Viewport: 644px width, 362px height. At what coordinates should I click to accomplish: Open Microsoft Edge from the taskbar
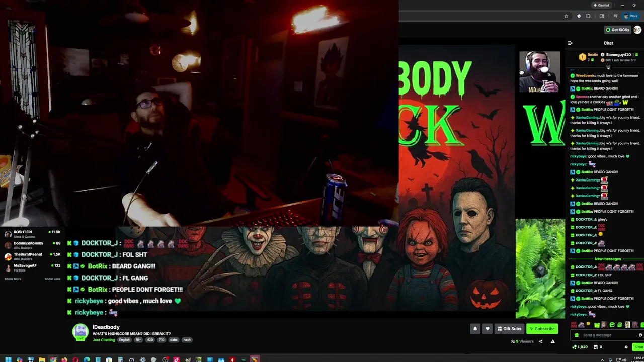[x=87, y=359]
